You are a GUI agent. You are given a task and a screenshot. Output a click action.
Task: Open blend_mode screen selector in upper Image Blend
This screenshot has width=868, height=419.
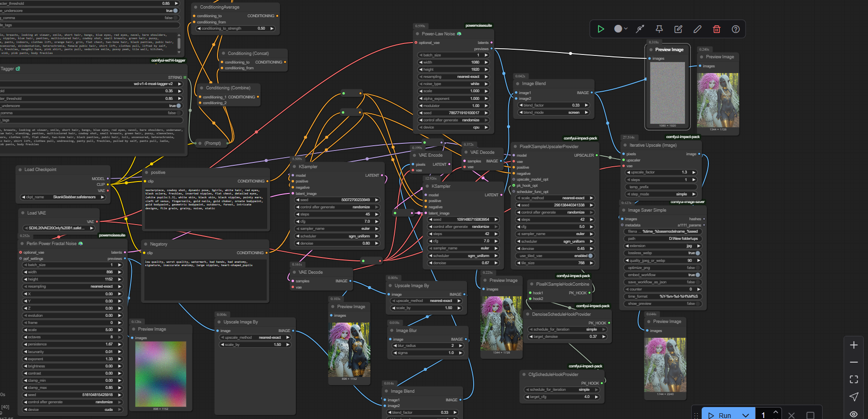[554, 112]
